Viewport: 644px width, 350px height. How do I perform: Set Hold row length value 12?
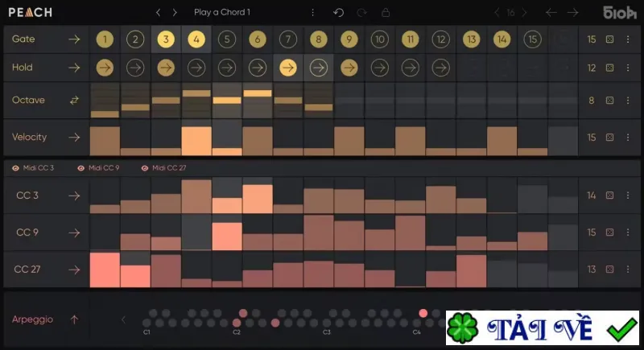tap(592, 68)
